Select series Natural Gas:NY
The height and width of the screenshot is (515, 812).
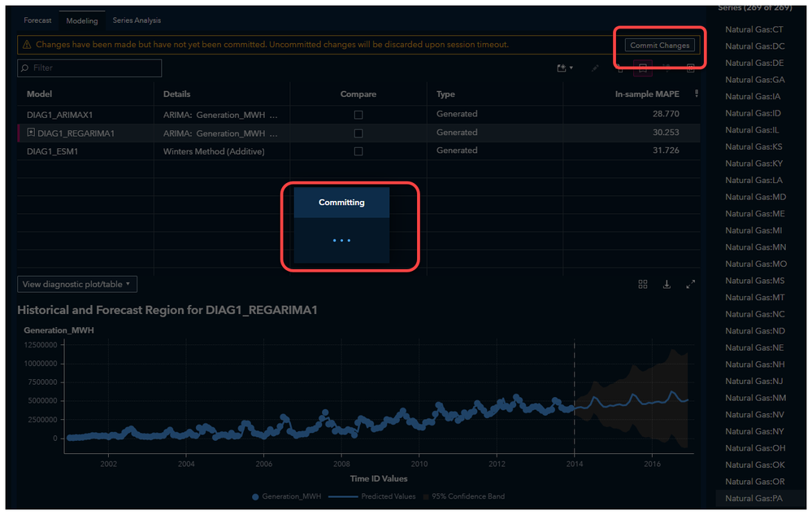coord(754,431)
